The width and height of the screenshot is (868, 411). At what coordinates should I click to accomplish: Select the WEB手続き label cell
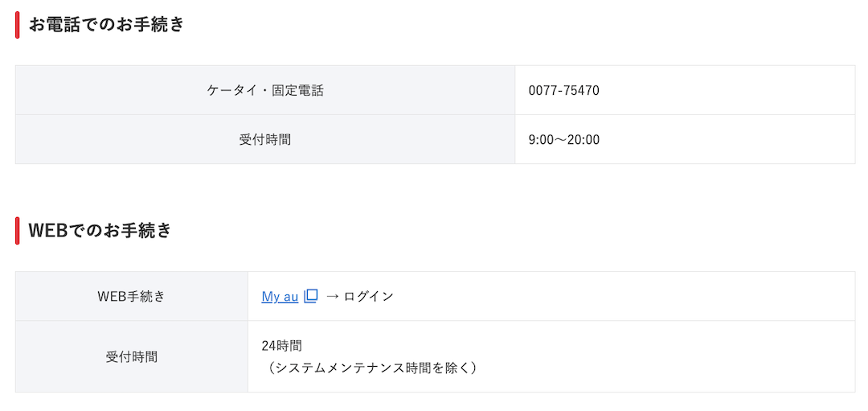pyautogui.click(x=131, y=296)
